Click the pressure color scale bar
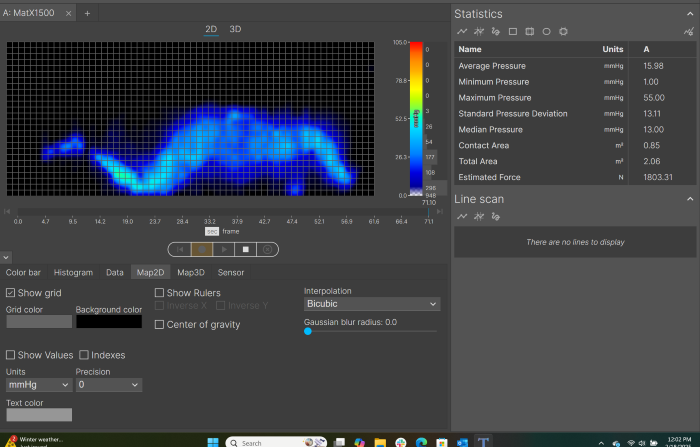700x447 pixels. point(416,118)
